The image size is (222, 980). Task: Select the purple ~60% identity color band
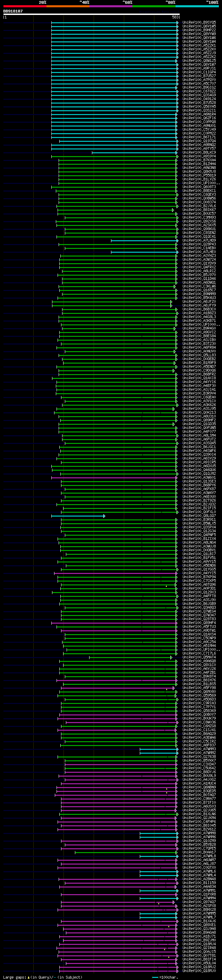pyautogui.click(x=111, y=6)
